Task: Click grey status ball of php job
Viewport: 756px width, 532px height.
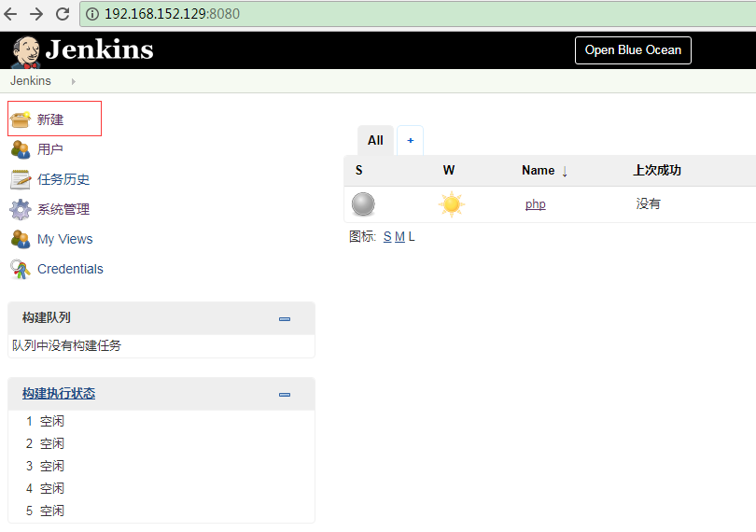Action: 363,204
